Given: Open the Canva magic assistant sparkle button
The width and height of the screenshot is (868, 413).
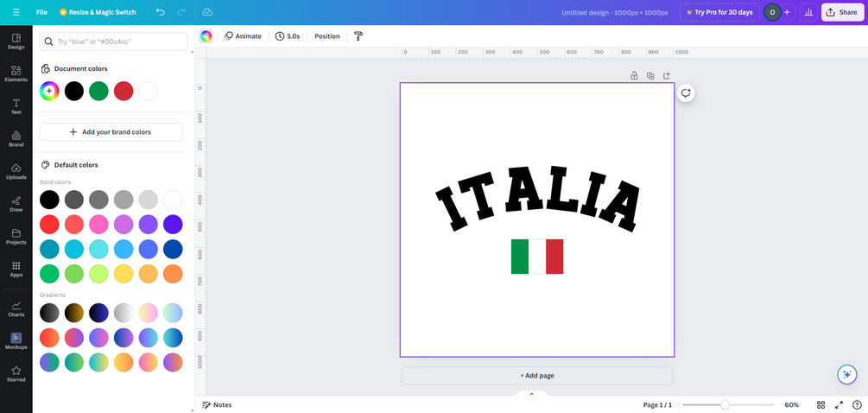Looking at the screenshot, I should pos(846,375).
